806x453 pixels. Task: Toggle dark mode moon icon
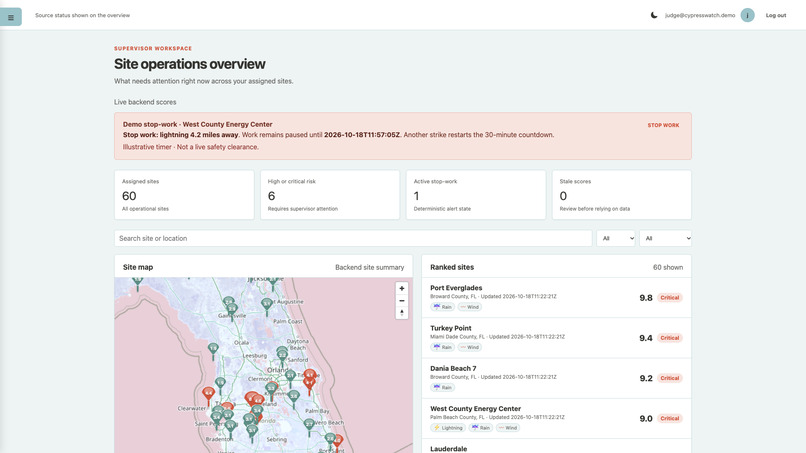click(x=654, y=15)
